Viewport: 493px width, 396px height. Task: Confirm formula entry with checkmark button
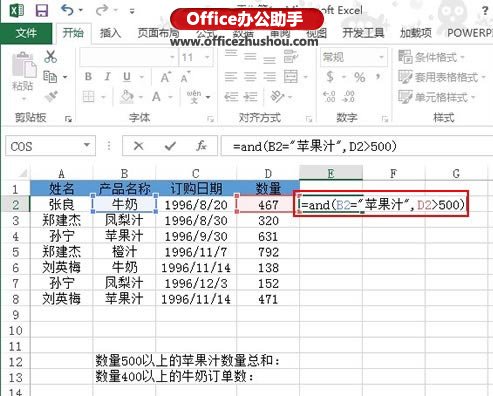[x=170, y=146]
